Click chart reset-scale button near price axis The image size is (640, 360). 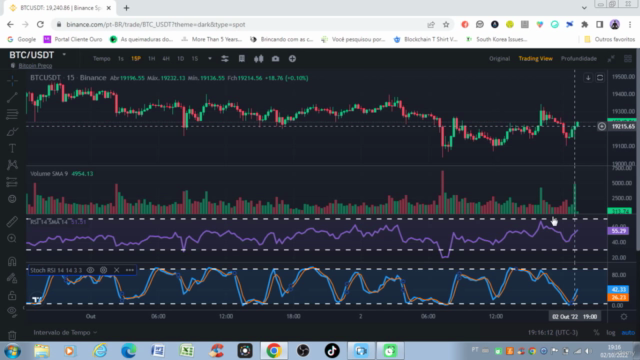point(600,78)
